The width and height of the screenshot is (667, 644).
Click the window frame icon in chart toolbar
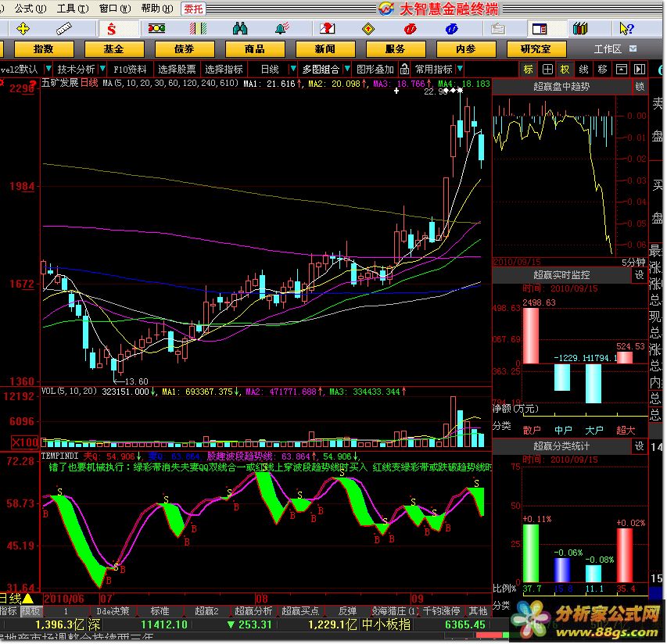[622, 70]
